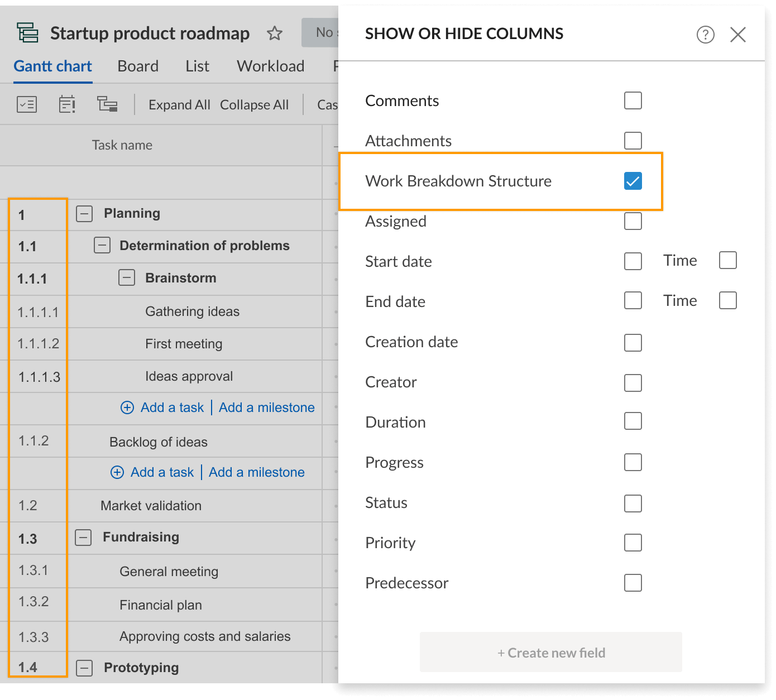This screenshot has width=776, height=700.
Task: Close the Show or Hide Columns panel
Action: (x=738, y=34)
